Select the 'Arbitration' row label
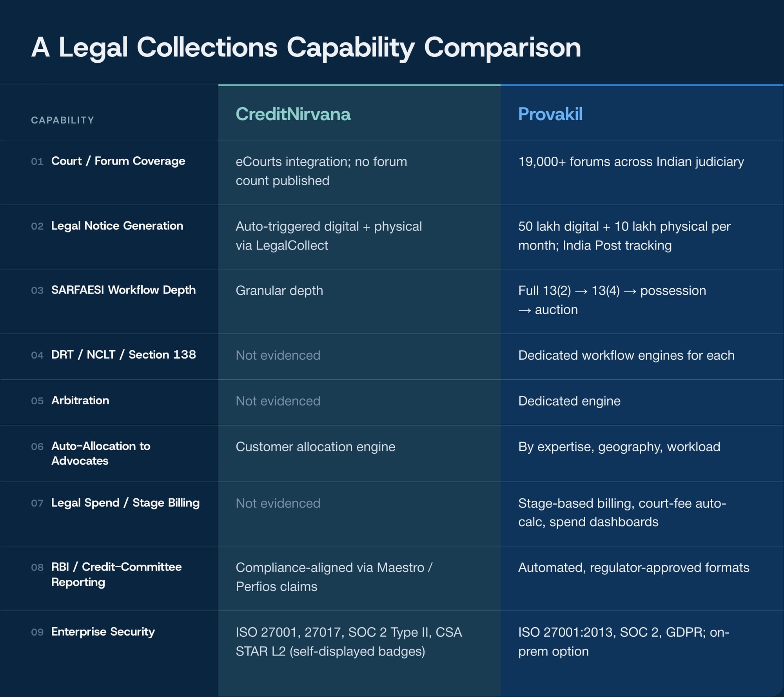This screenshot has width=784, height=697. (80, 400)
